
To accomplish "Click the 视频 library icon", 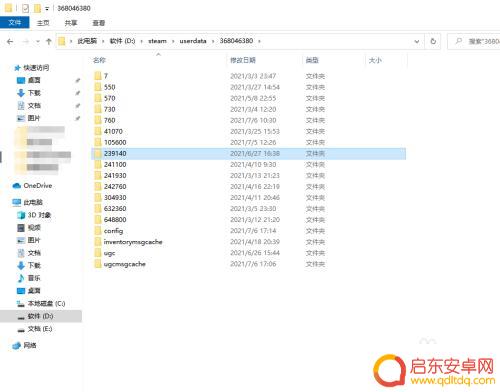I will 21,228.
